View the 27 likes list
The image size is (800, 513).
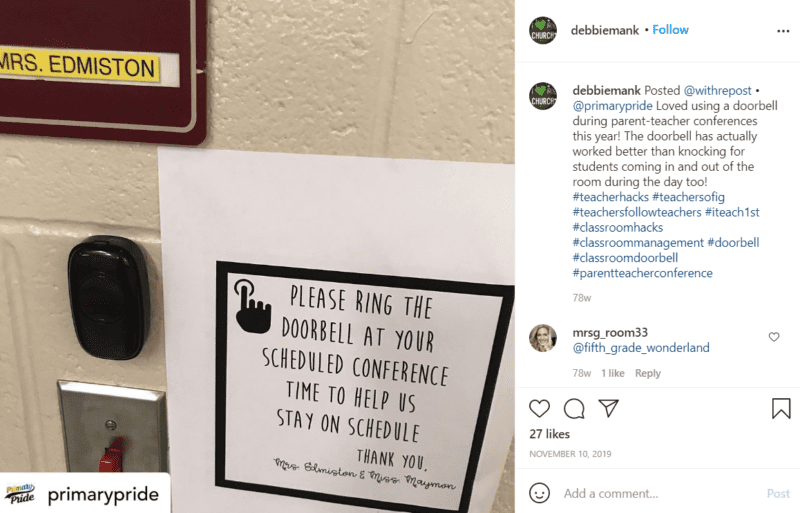tap(549, 434)
